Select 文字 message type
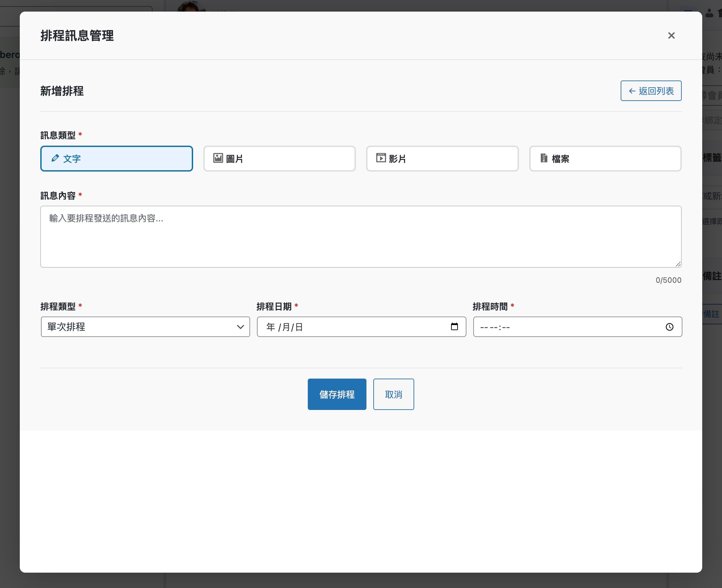722x588 pixels. [116, 159]
